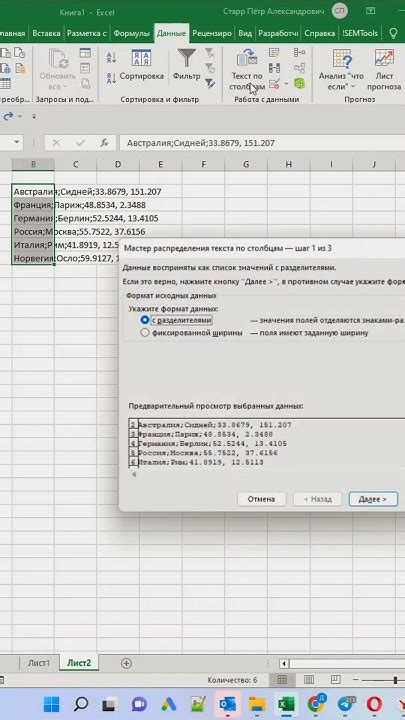Open the Формулы ribbon tab

coord(132,34)
